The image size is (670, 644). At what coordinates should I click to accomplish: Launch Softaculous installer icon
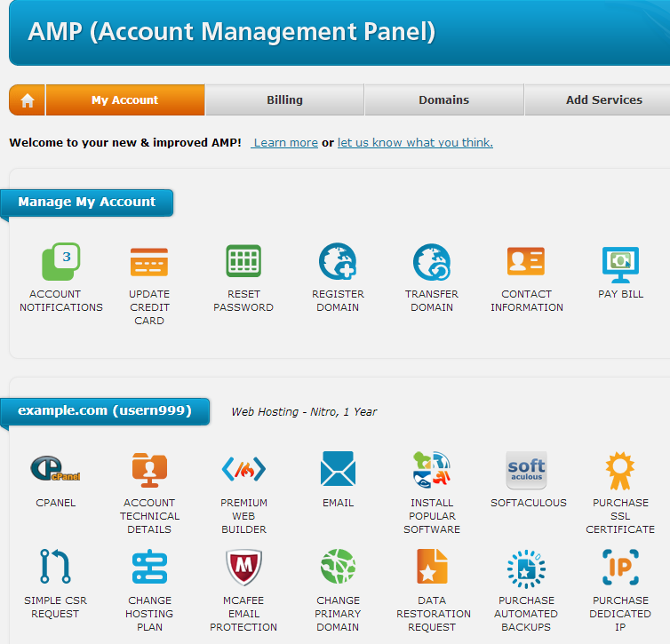[527, 470]
